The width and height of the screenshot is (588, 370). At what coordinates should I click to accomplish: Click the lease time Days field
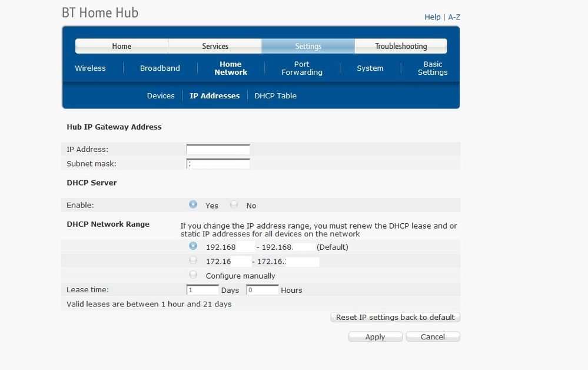pos(202,290)
